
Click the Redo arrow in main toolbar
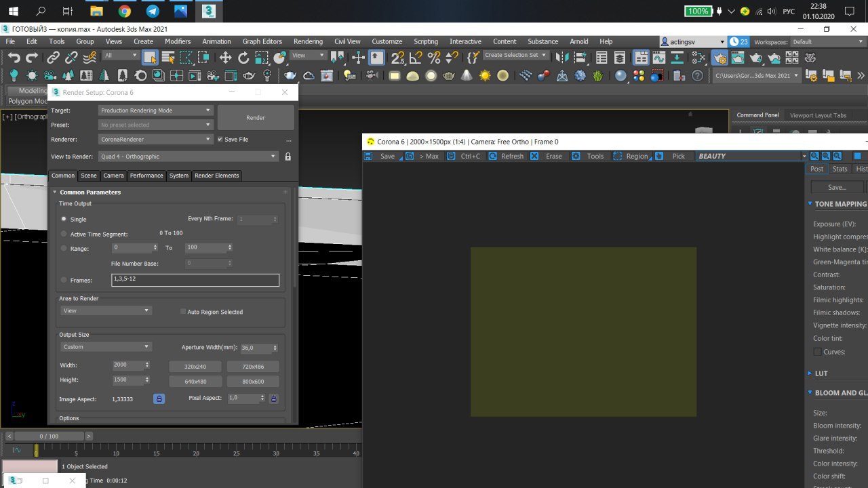click(x=32, y=58)
